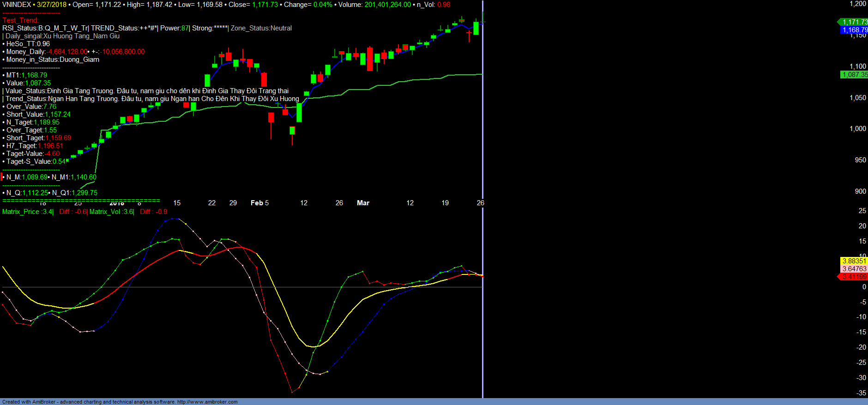Click the Matrix_Price indicator title

pyautogui.click(x=27, y=212)
